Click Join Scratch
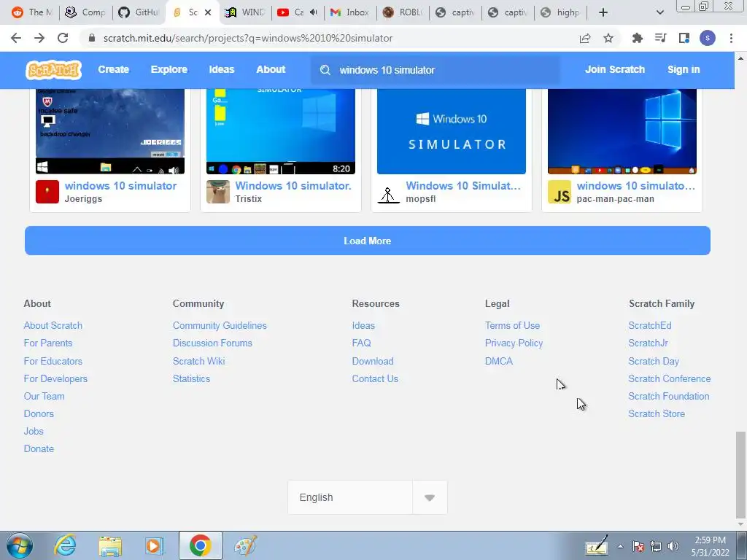This screenshot has width=747, height=560. [x=614, y=69]
